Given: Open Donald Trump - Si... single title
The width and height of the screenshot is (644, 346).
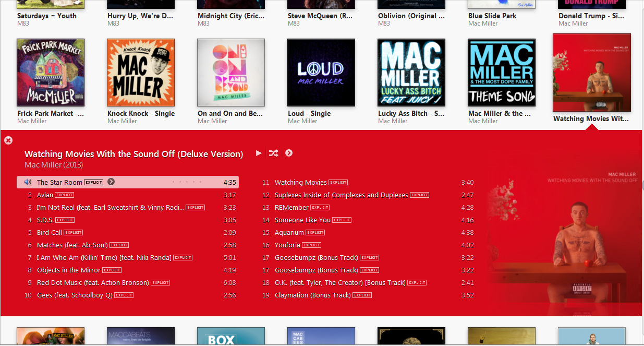Looking at the screenshot, I should point(591,16).
